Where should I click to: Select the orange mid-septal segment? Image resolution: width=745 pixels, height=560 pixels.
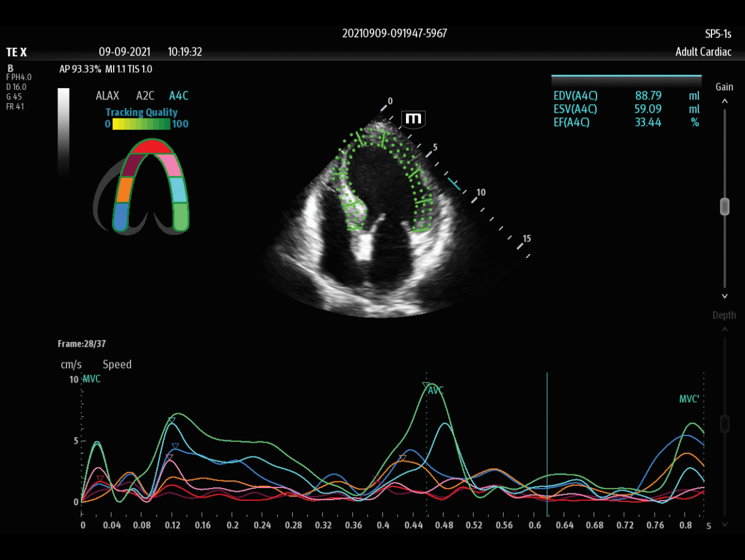point(124,189)
